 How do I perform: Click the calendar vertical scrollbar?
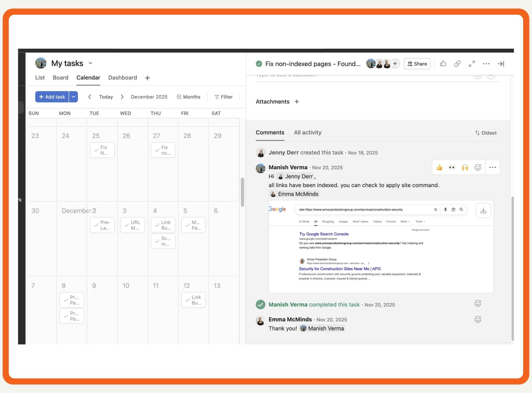point(242,192)
